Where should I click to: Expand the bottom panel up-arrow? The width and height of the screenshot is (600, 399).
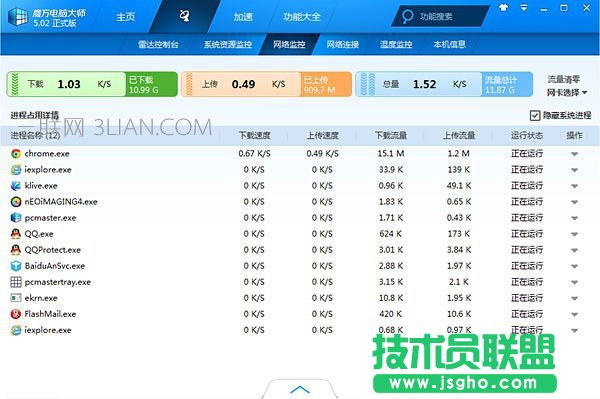point(300,389)
